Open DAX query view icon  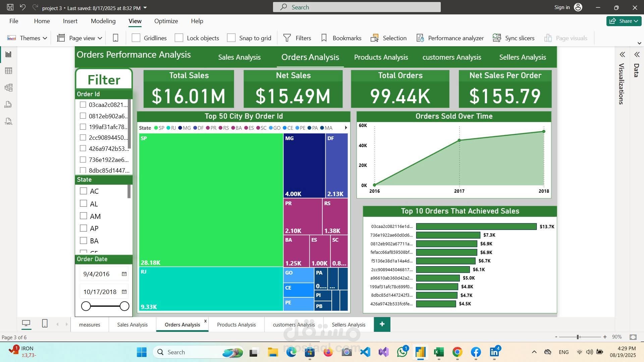click(8, 105)
